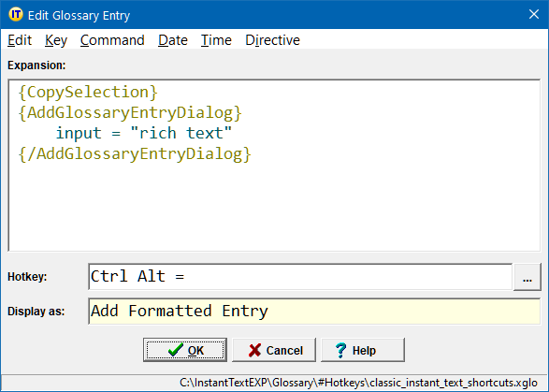
Task: Focus the Display as field
Action: coord(314,312)
